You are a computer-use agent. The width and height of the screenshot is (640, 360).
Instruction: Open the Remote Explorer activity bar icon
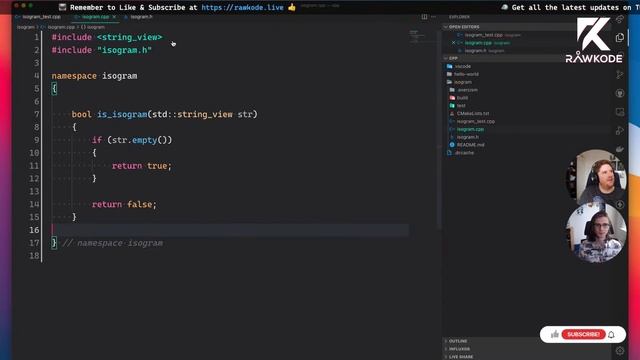(x=620, y=112)
